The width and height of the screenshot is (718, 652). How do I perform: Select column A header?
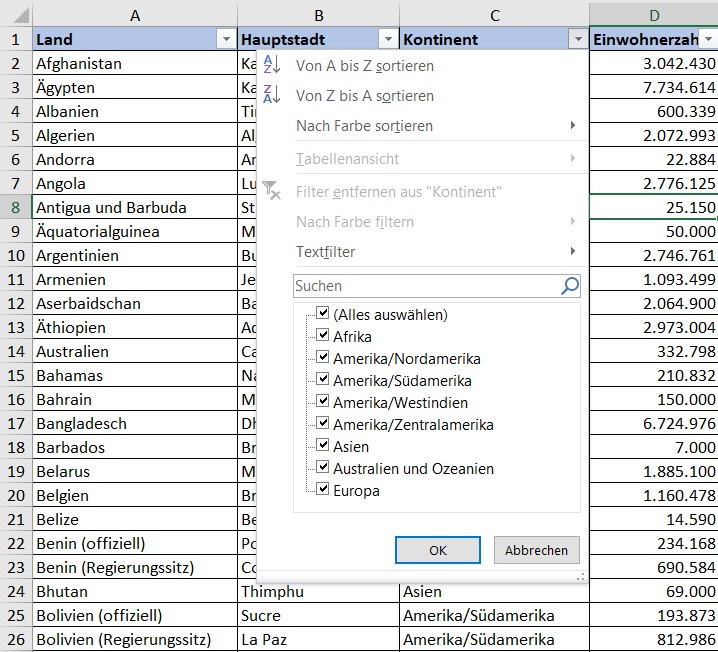(135, 15)
